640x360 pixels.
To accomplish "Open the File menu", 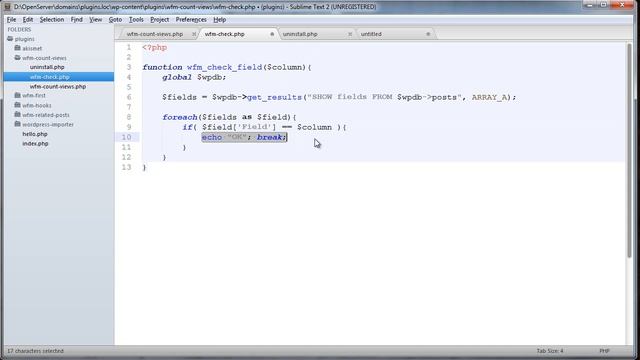I will point(11,20).
